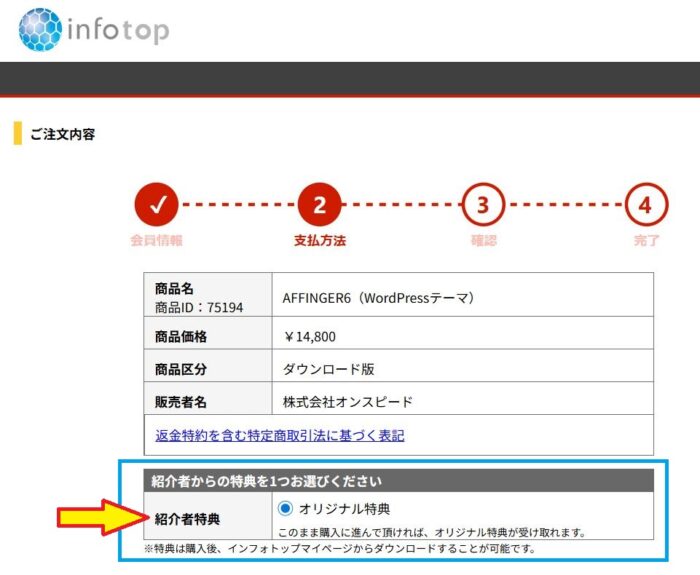Click the step 1 checkmark circle
The height and width of the screenshot is (575, 700).
pos(156,206)
